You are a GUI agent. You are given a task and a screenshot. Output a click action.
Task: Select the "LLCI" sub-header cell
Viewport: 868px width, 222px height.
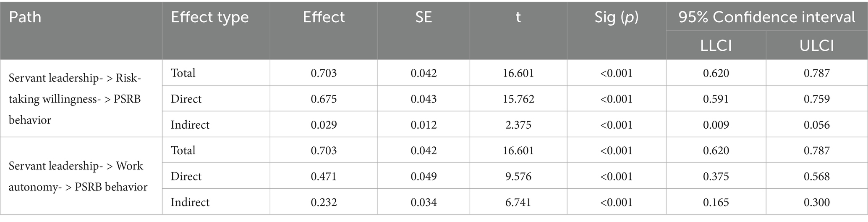pyautogui.click(x=716, y=45)
